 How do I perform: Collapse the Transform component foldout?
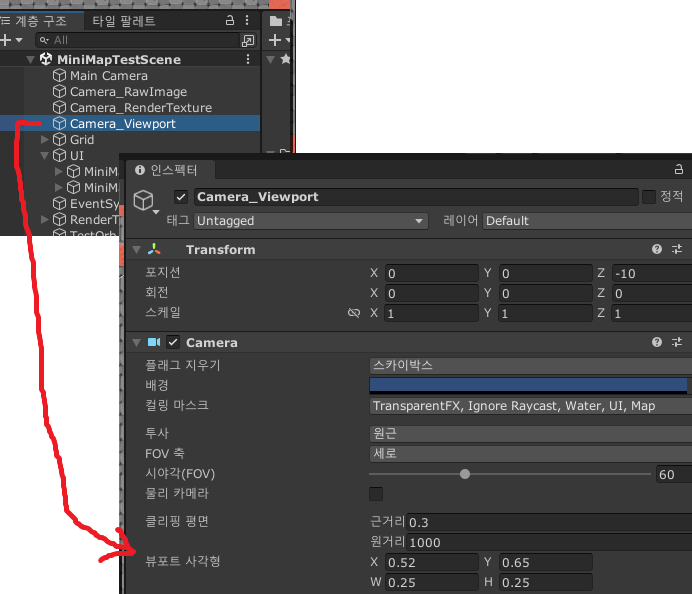(x=137, y=250)
